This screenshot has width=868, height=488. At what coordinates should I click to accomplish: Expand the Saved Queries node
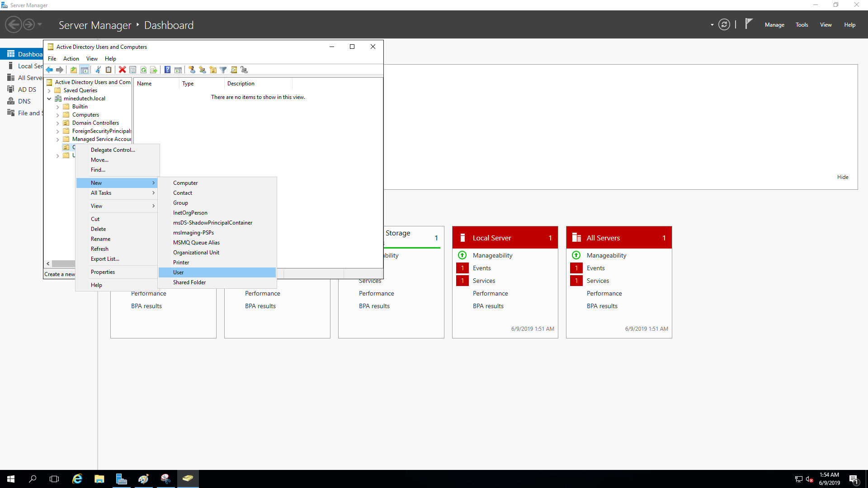49,90
